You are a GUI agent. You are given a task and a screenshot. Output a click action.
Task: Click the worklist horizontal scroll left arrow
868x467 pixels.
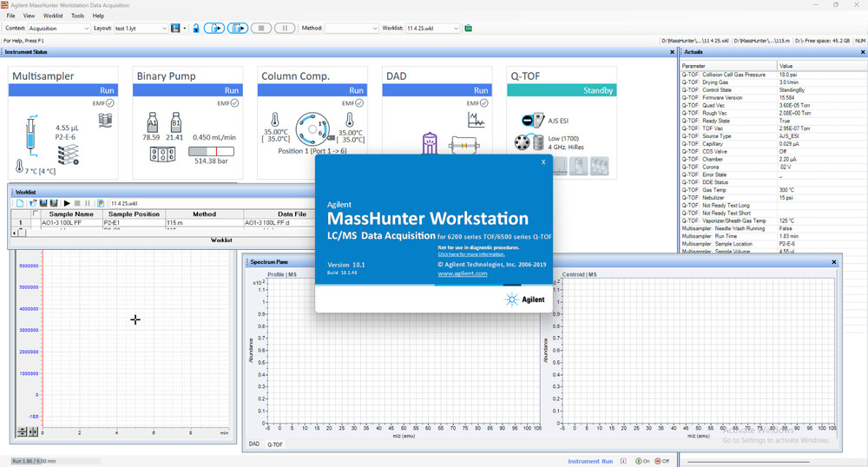15,233
